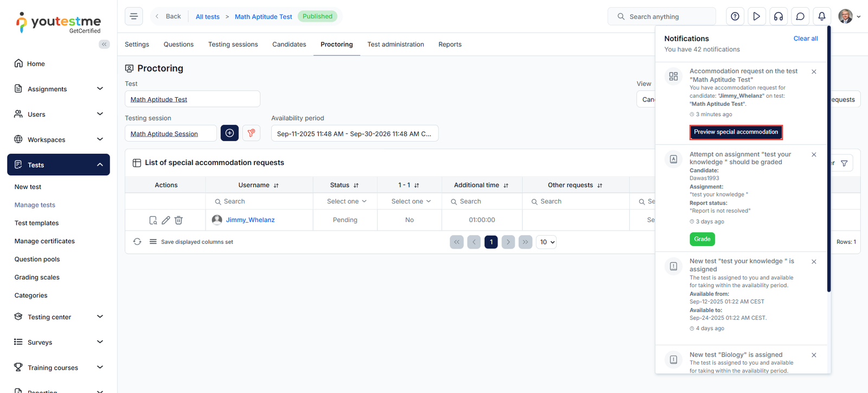The image size is (868, 393).
Task: Click the refresh table icon
Action: [x=137, y=242]
